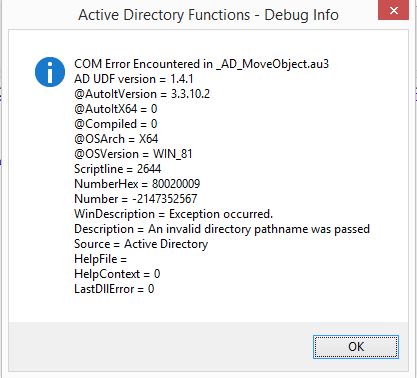Click the AD UDF version line
This screenshot has height=378, width=417.
pos(134,79)
